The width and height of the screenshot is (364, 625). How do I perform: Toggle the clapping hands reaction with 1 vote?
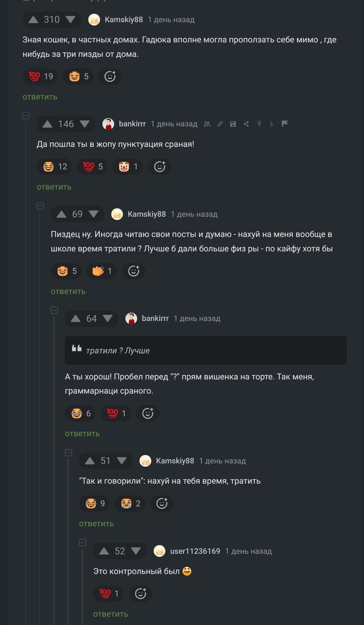tap(101, 271)
